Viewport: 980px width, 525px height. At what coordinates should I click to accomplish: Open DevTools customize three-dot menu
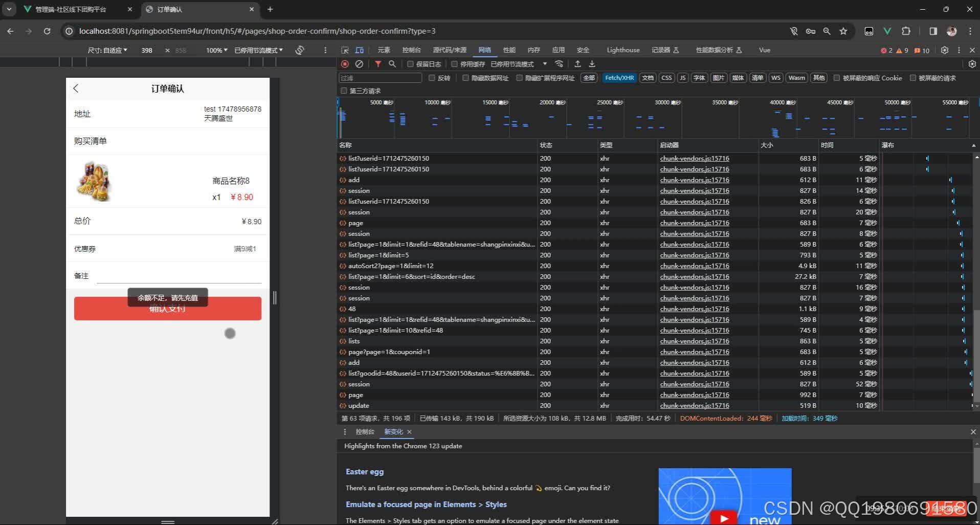click(959, 50)
